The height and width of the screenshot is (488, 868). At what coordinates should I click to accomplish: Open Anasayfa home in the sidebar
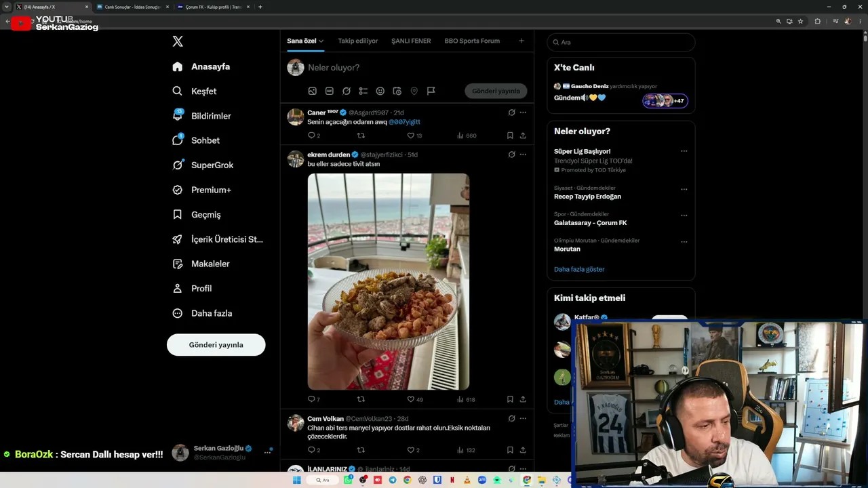click(201, 66)
